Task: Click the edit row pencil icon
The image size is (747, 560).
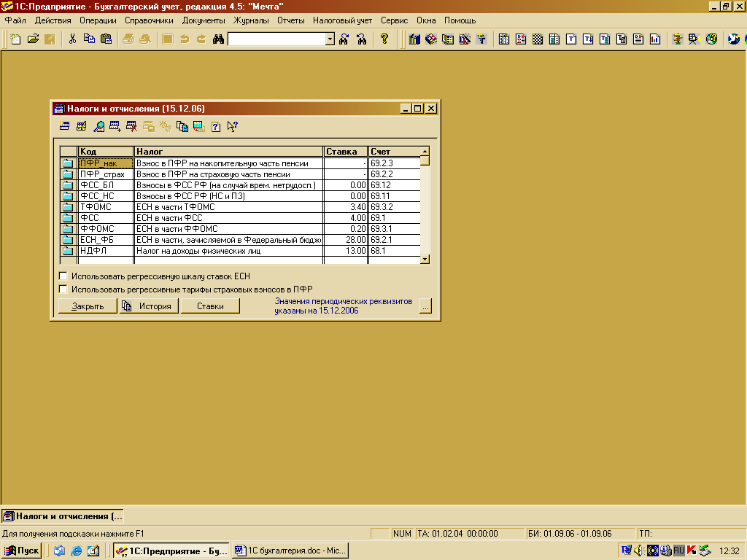Action: [82, 126]
